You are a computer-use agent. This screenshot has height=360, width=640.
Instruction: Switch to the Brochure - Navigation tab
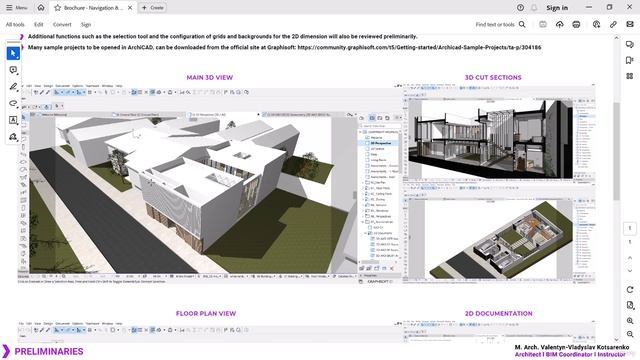[x=93, y=7]
